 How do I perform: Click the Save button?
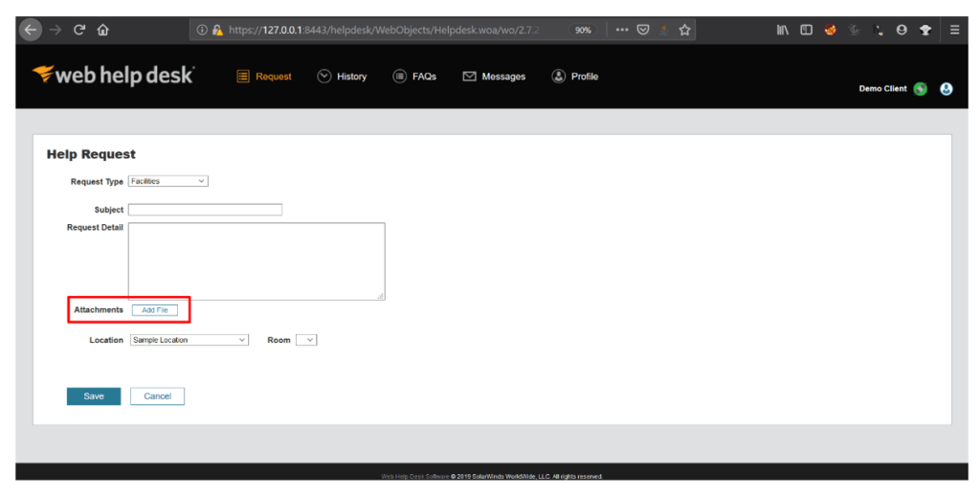click(x=94, y=396)
